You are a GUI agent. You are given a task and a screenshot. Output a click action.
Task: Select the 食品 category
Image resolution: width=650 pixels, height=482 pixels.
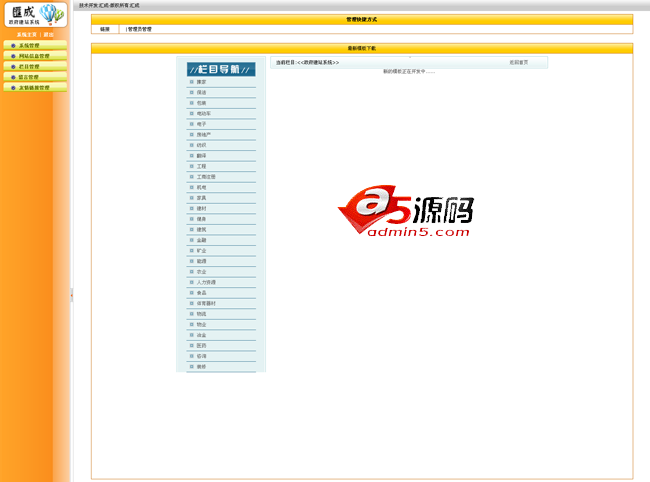201,293
